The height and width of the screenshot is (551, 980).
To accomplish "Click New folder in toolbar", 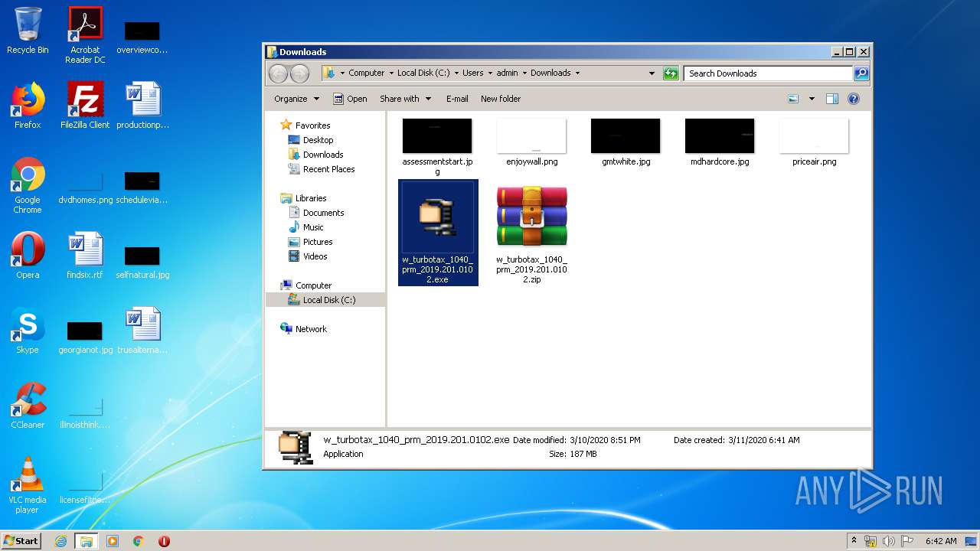I will point(501,99).
